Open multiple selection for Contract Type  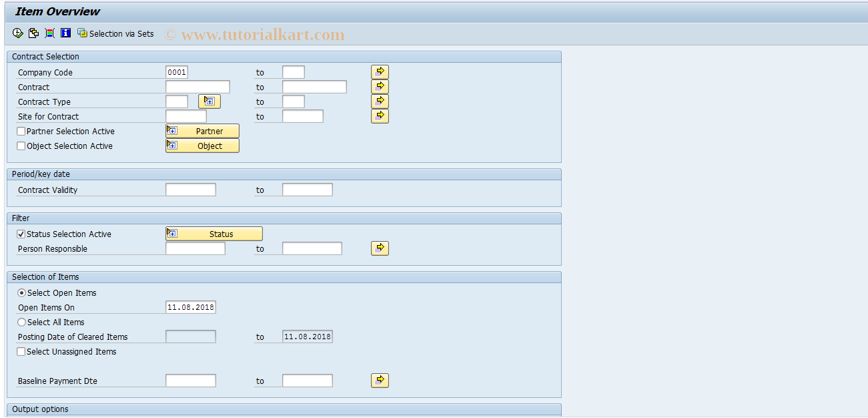pos(380,101)
